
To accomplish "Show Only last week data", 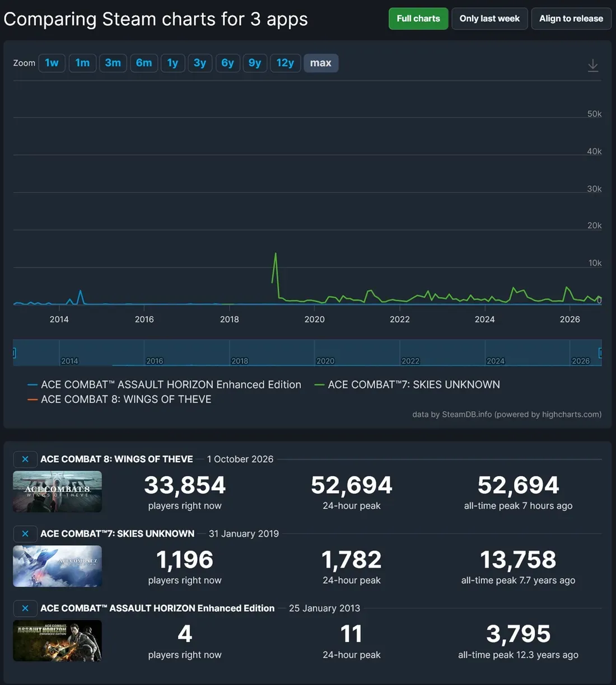I will [489, 18].
